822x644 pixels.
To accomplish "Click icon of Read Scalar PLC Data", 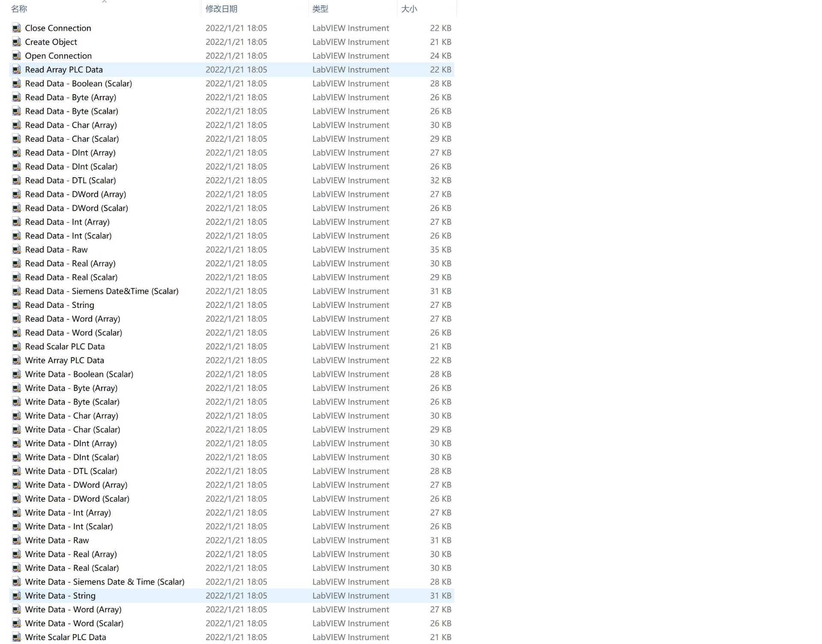I will point(17,347).
